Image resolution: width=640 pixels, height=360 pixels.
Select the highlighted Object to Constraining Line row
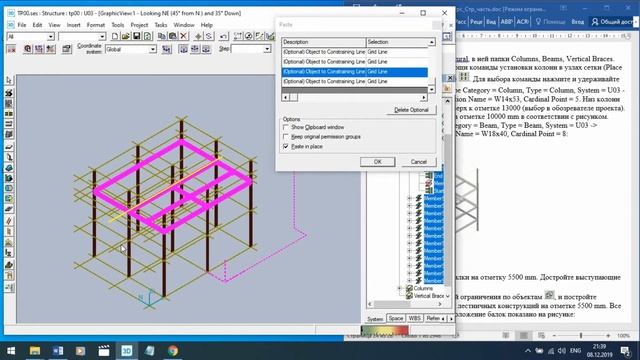click(x=355, y=72)
